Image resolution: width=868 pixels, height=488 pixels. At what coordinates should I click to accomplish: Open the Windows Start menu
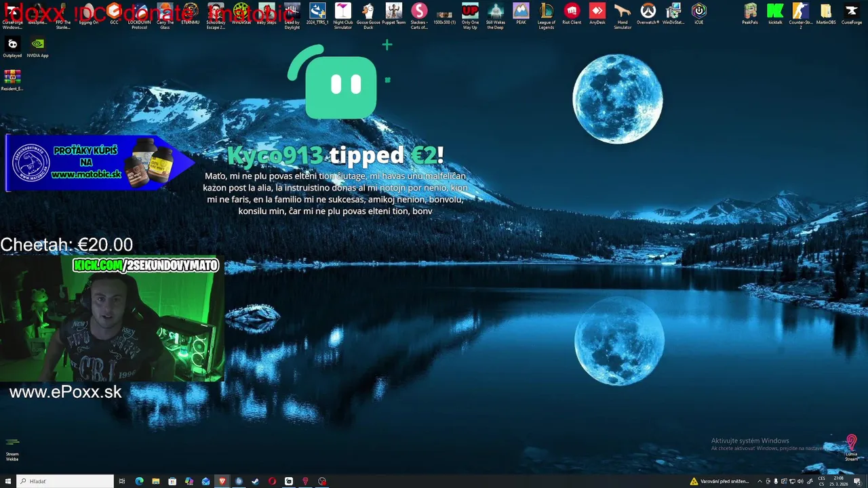tap(8, 481)
